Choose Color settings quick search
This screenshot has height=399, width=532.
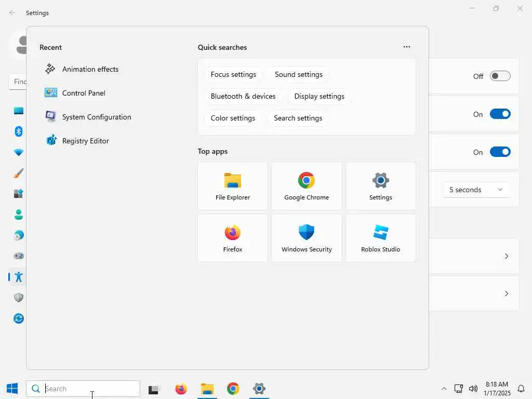point(233,118)
